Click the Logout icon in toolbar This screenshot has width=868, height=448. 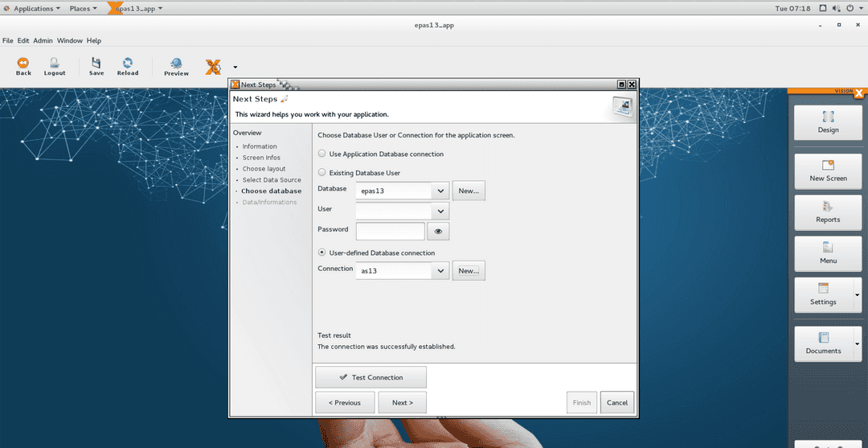[55, 66]
